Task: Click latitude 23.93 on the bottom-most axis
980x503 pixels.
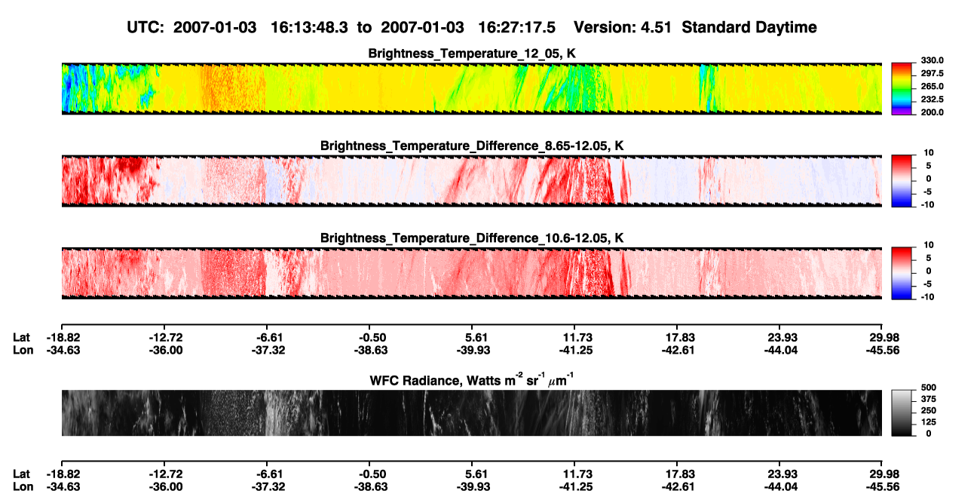Action: click(782, 474)
